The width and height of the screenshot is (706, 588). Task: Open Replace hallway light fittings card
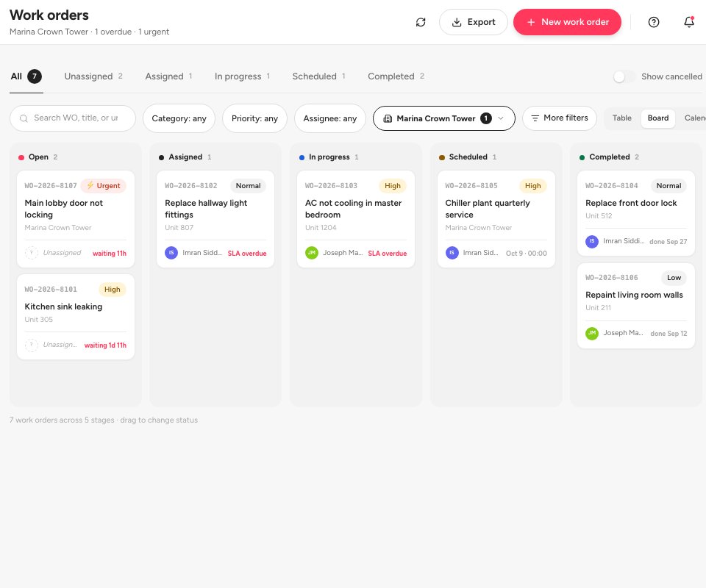point(215,219)
